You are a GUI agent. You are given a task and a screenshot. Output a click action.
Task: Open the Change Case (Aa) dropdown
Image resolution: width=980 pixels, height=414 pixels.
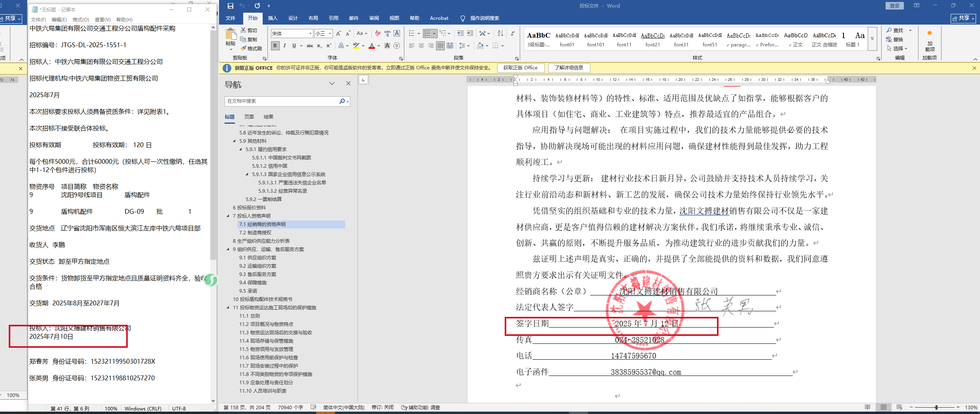point(362,34)
